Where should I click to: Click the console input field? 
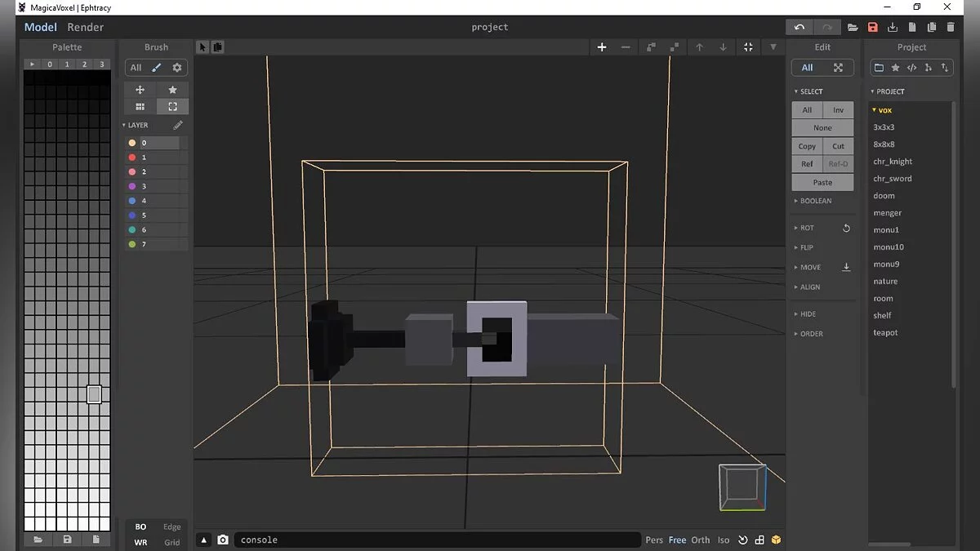point(437,540)
